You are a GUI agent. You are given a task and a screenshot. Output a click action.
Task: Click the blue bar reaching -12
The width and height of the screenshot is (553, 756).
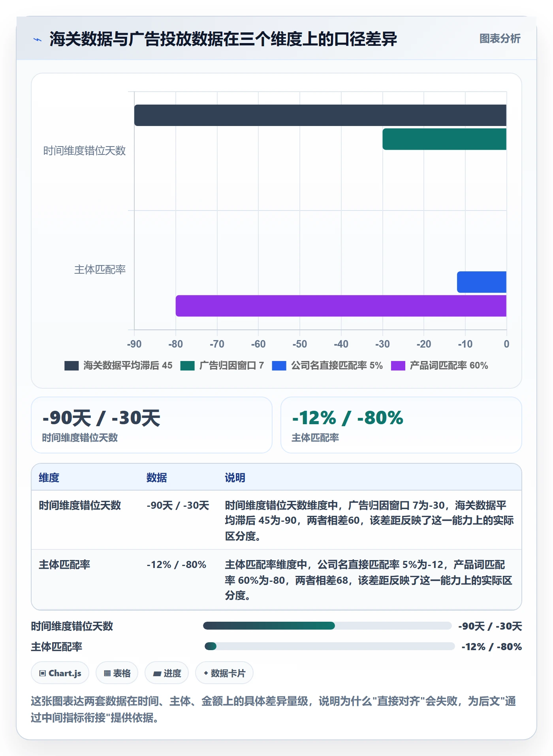pyautogui.click(x=482, y=282)
